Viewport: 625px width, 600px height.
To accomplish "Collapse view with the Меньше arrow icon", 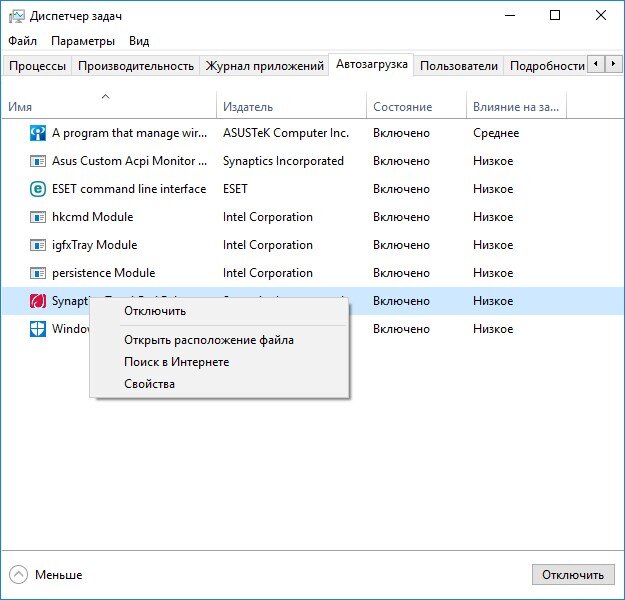I will pos(18,574).
